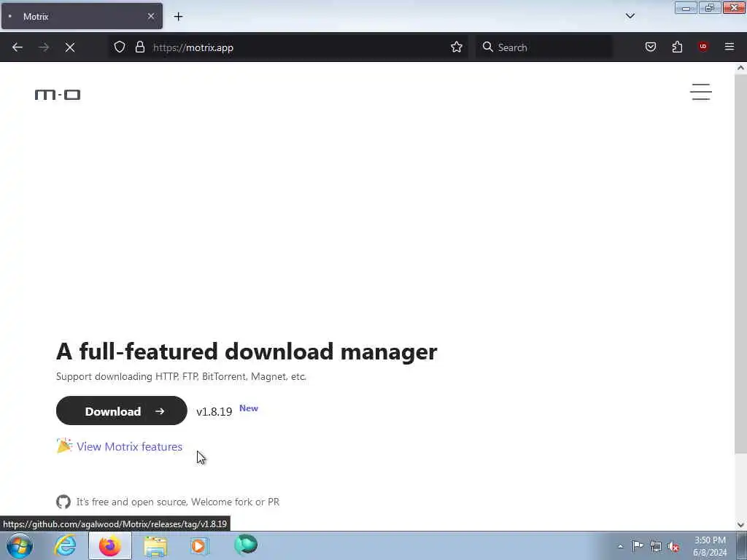The image size is (747, 560).
Task: Open the Extensions puzzle menu
Action: [677, 47]
